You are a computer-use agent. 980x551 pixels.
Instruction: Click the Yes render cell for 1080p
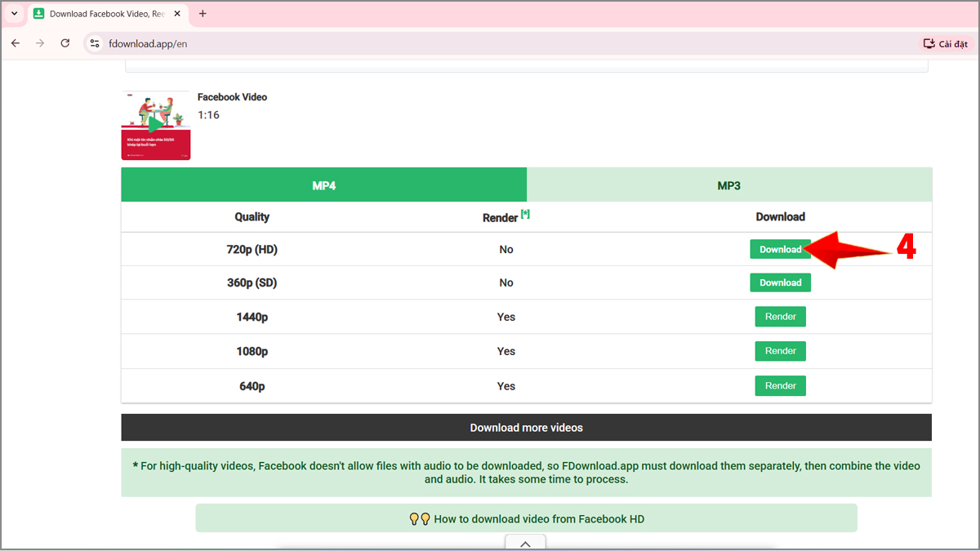click(x=506, y=352)
